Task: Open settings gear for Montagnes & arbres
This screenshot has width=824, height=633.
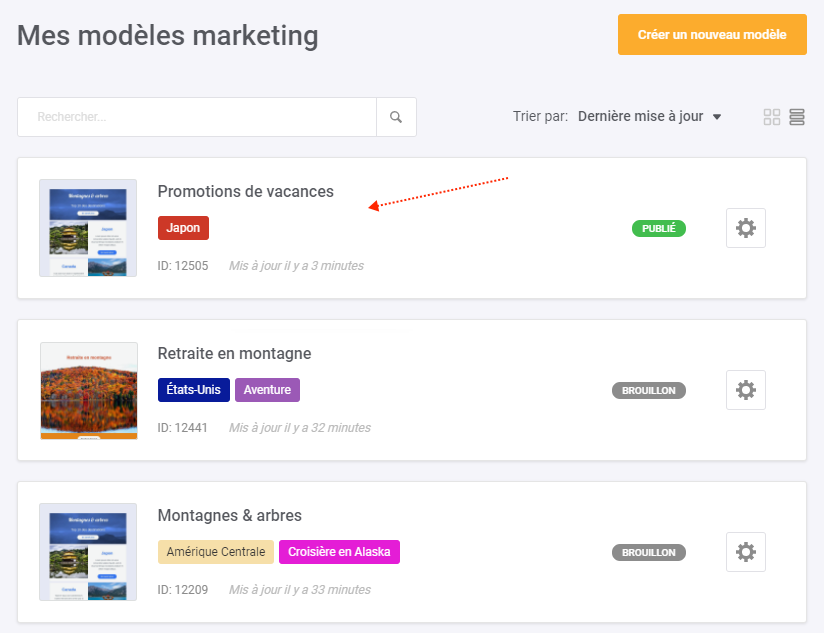Action: pyautogui.click(x=746, y=552)
